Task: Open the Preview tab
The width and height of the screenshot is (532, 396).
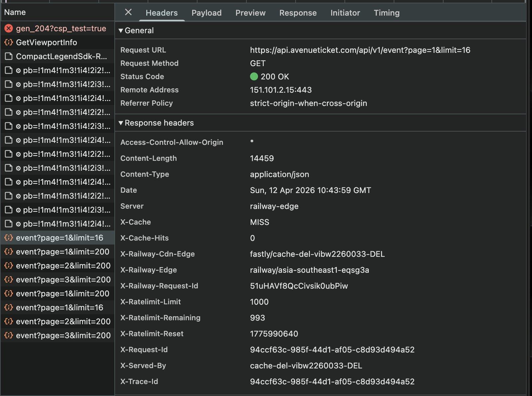Action: click(x=250, y=13)
